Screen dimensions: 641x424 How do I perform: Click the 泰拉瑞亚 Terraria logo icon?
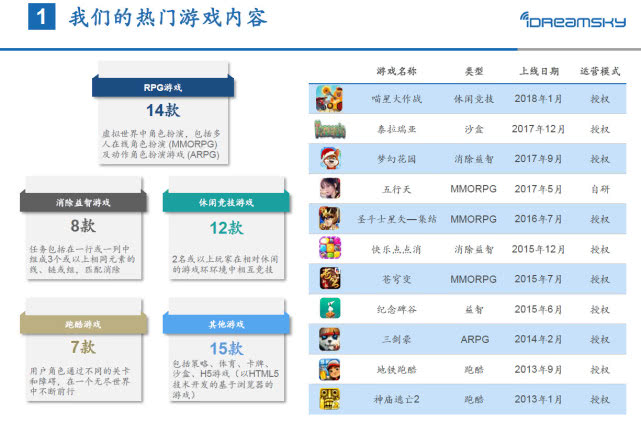click(x=329, y=129)
